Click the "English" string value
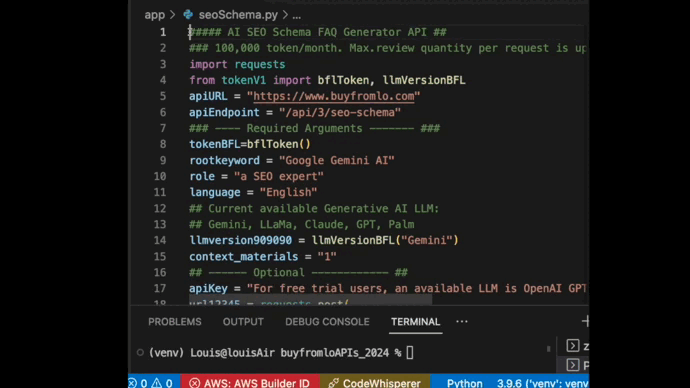Image resolution: width=690 pixels, height=388 pixels. coord(288,192)
